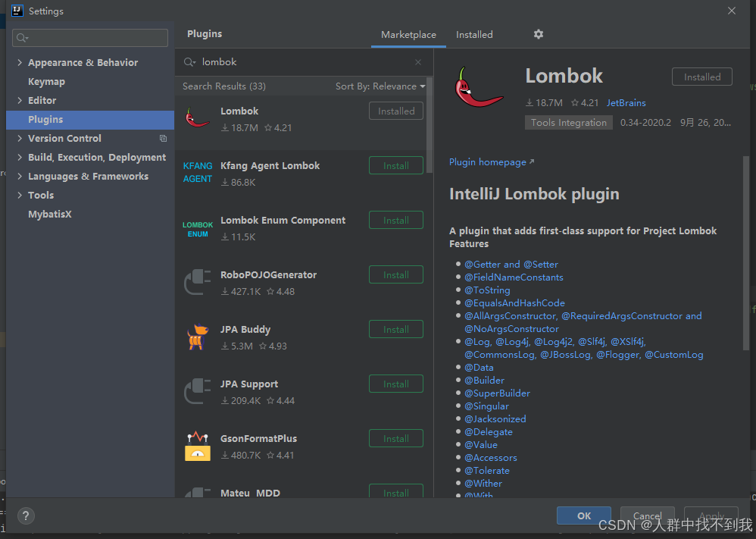The image size is (756, 539).
Task: Open the JetBrains vendor link
Action: (626, 103)
